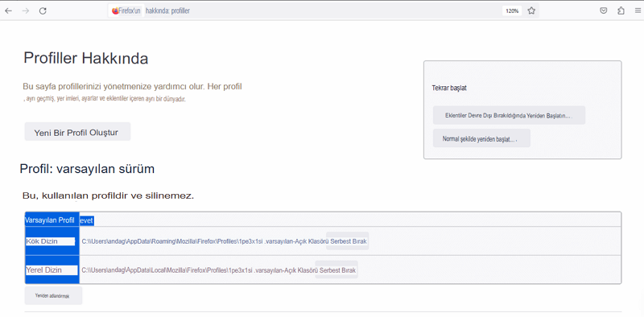
Task: Bookmark page with the star icon
Action: (x=531, y=11)
